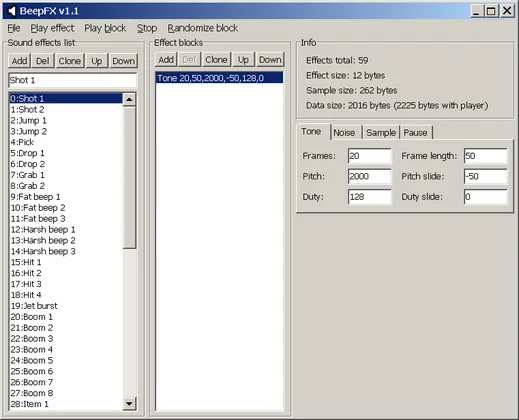519x420 pixels.
Task: Select effect 13:Harsh beep 2
Action: (x=66, y=240)
